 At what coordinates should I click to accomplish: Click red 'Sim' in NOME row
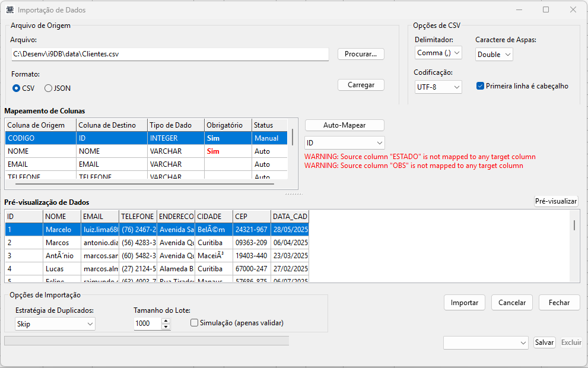click(x=213, y=151)
